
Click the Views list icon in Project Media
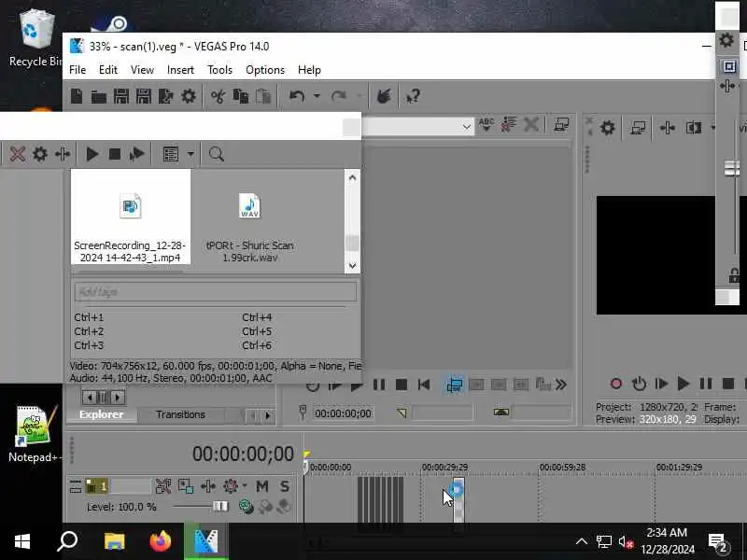coord(171,154)
